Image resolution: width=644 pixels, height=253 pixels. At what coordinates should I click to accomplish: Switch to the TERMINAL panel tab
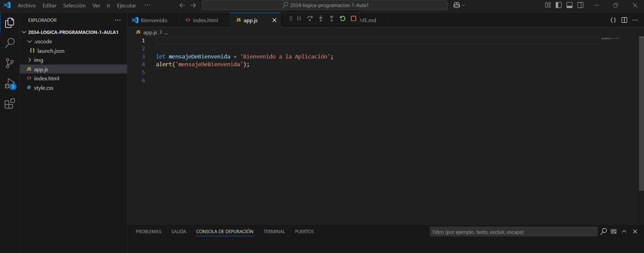(x=274, y=231)
